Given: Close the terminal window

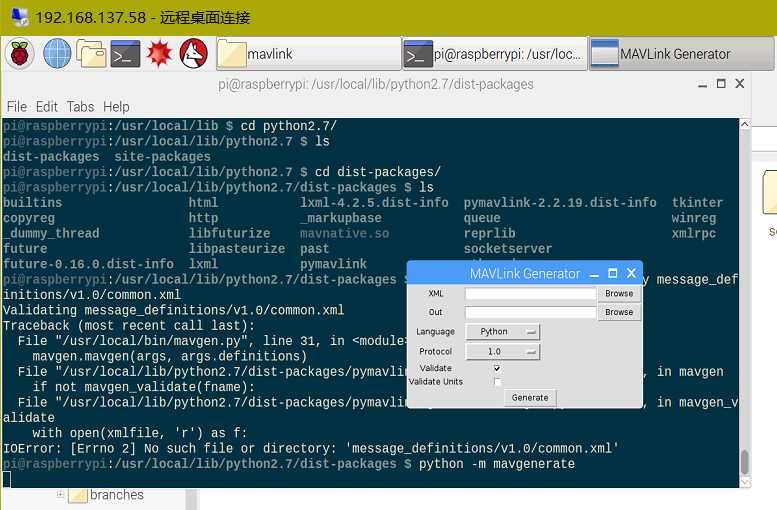Looking at the screenshot, I should point(740,83).
